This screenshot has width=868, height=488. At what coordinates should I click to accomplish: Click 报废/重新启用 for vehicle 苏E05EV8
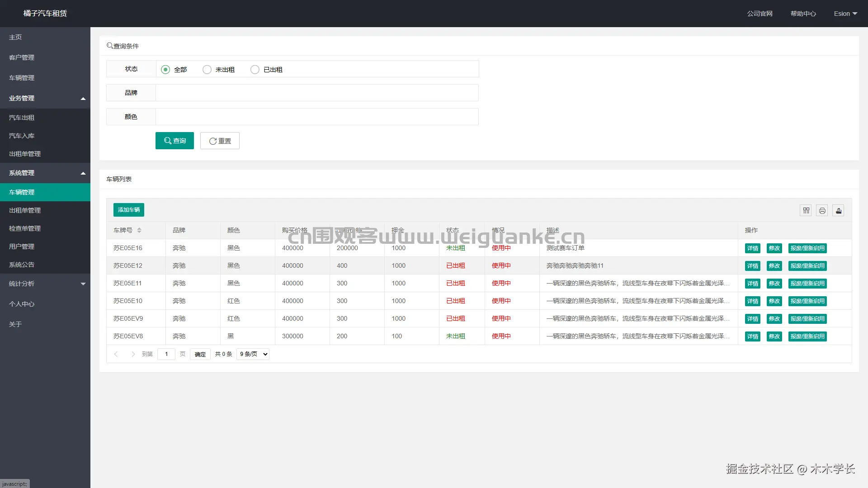click(807, 336)
